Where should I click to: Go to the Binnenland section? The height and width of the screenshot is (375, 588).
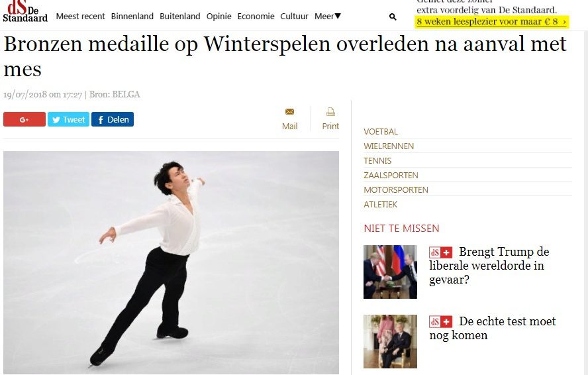(x=132, y=16)
